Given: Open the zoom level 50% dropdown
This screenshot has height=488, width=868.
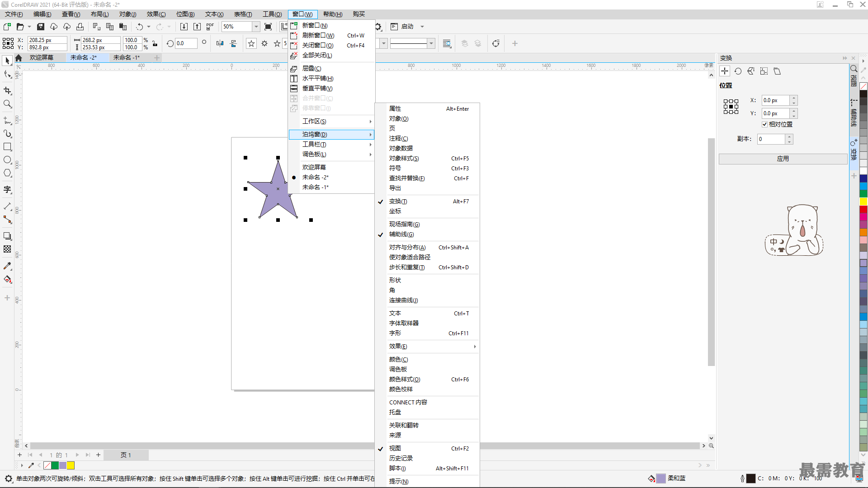Looking at the screenshot, I should tap(256, 27).
